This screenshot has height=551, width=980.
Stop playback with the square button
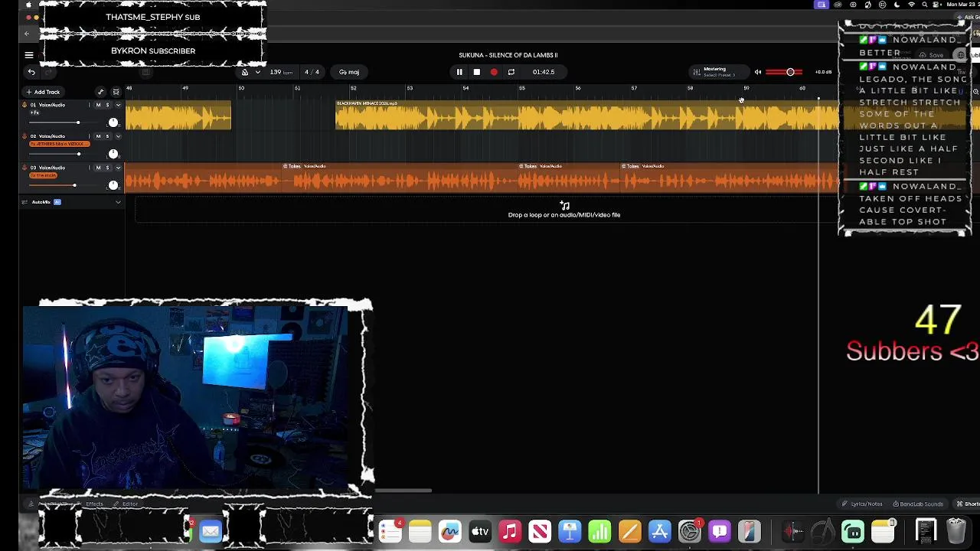[476, 72]
